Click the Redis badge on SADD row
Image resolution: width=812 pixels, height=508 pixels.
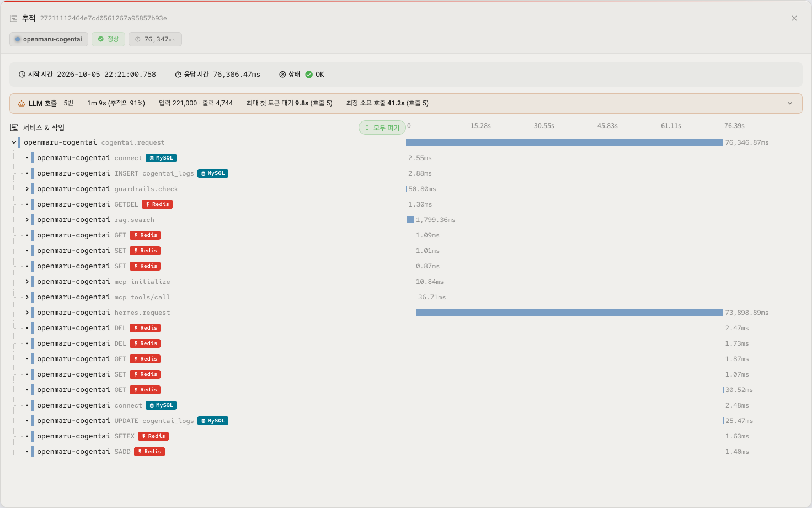point(149,452)
